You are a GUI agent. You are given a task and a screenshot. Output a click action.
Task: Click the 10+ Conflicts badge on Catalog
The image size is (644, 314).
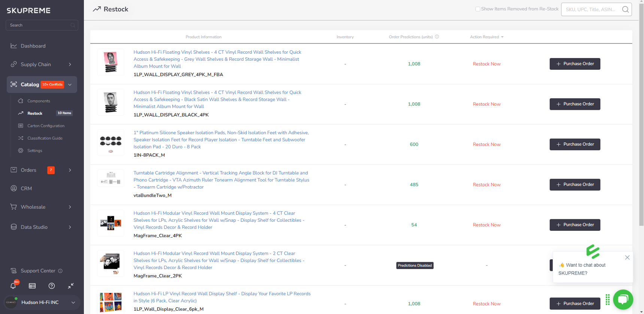coord(52,85)
